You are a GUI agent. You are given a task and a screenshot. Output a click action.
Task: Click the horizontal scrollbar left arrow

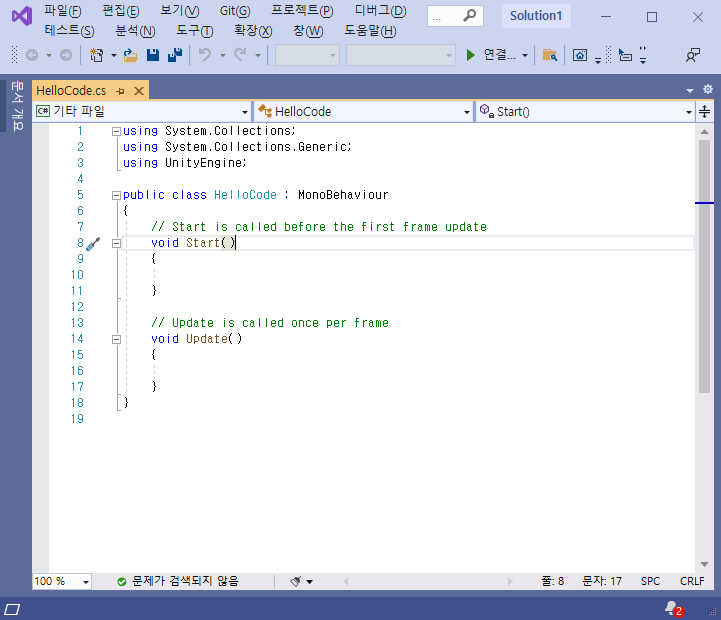pyautogui.click(x=346, y=582)
